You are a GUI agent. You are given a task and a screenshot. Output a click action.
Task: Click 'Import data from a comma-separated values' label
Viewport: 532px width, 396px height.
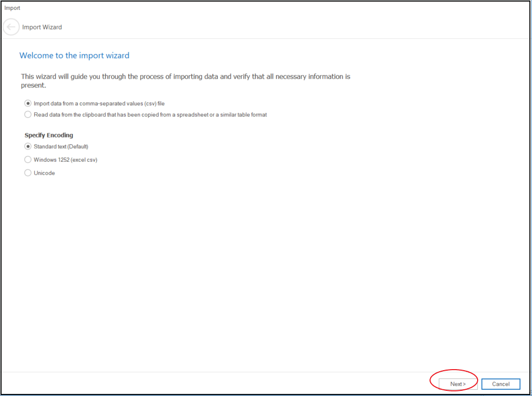tap(99, 103)
